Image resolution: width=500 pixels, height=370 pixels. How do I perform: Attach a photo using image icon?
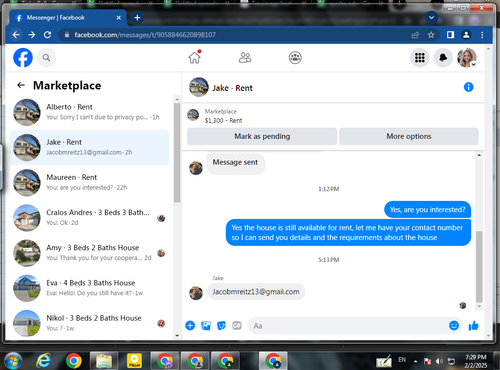(206, 325)
